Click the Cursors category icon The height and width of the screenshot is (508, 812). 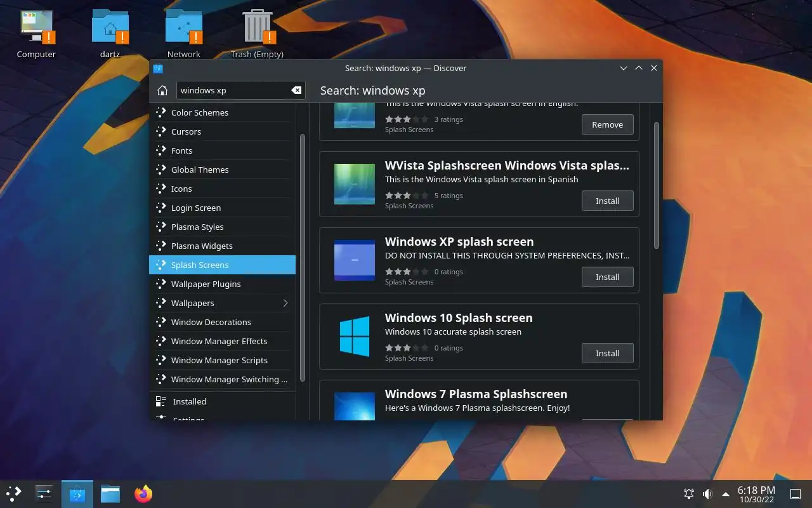[x=160, y=131]
